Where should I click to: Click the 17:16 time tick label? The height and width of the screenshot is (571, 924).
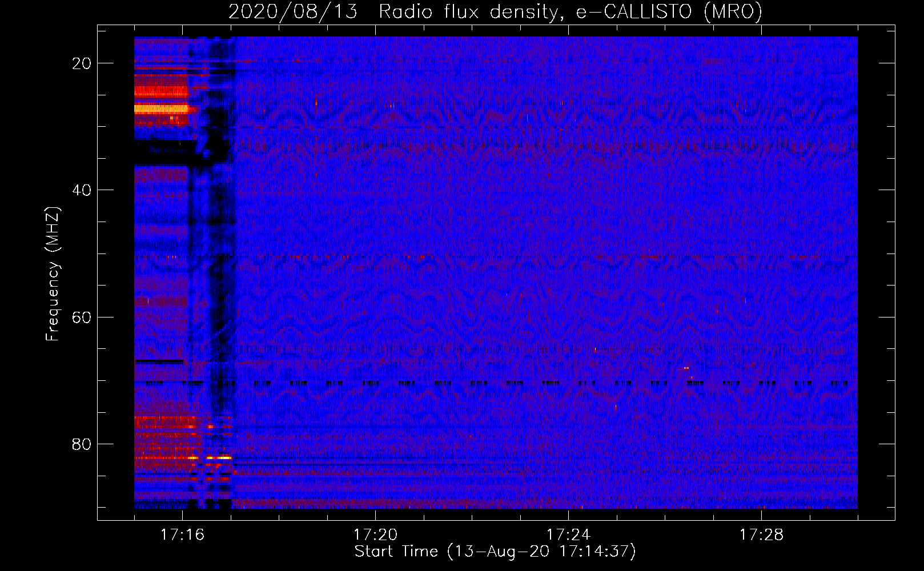(182, 534)
